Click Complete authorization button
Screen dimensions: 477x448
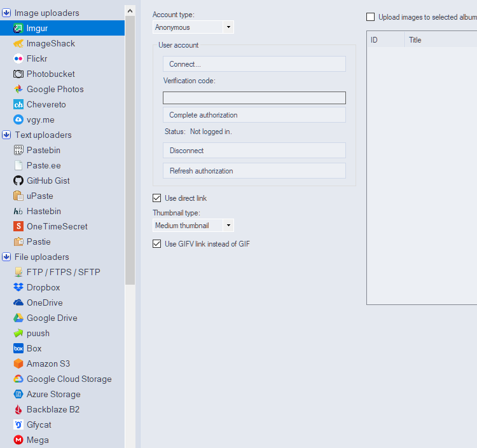(254, 115)
